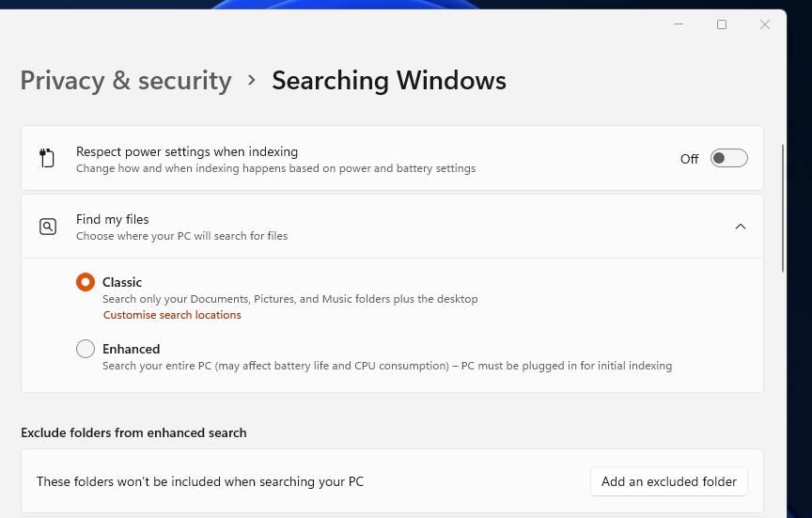The width and height of the screenshot is (812, 518).
Task: Click the breadcrumb arrow after Privacy & security
Action: pos(252,80)
